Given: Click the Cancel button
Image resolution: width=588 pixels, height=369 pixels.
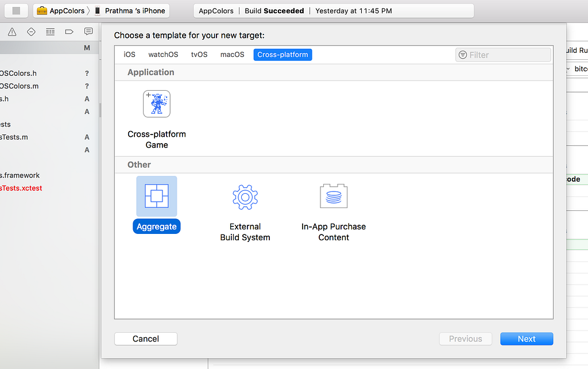Looking at the screenshot, I should [x=146, y=339].
